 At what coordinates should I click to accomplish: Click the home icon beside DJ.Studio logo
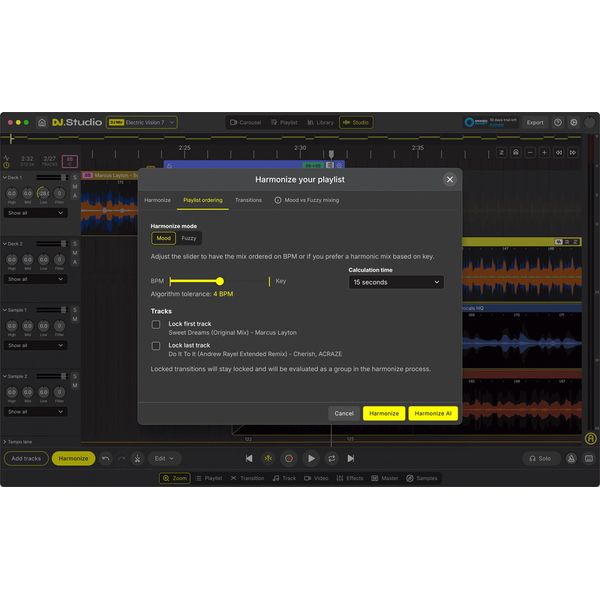coord(42,122)
